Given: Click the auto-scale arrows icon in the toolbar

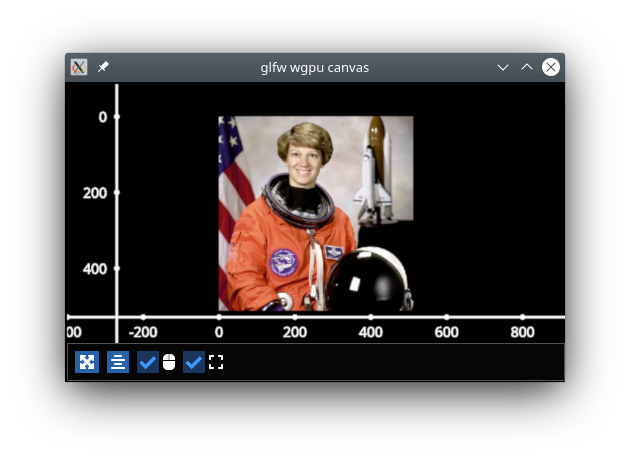Looking at the screenshot, I should pyautogui.click(x=87, y=362).
